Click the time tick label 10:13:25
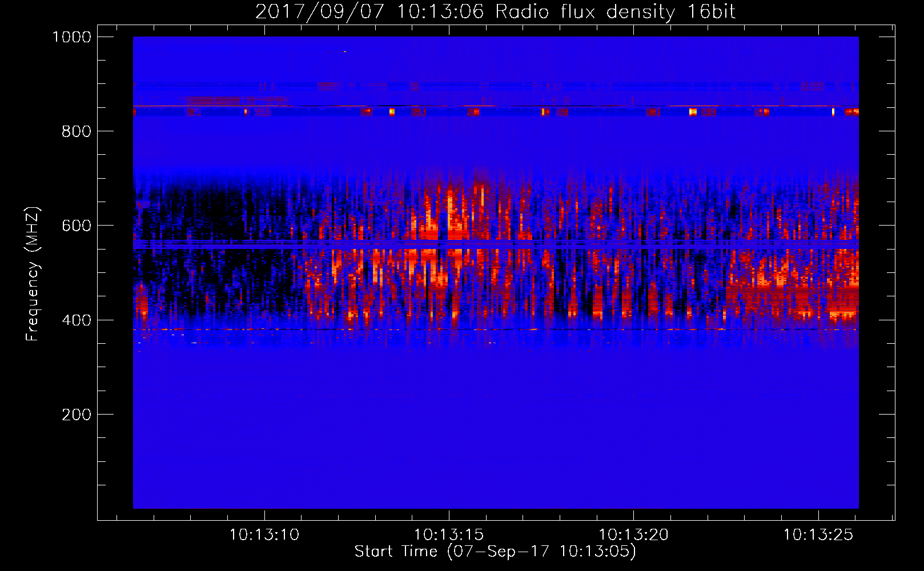The height and width of the screenshot is (571, 924). point(818,535)
